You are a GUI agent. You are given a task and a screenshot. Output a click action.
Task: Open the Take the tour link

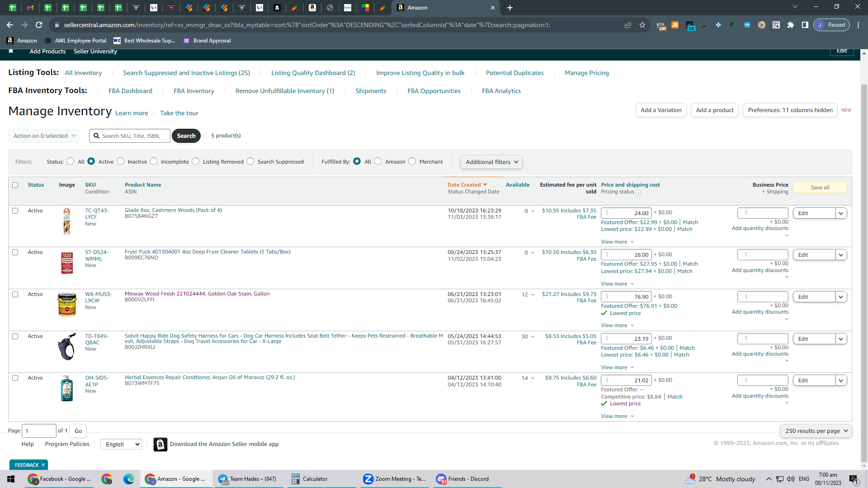pos(179,113)
